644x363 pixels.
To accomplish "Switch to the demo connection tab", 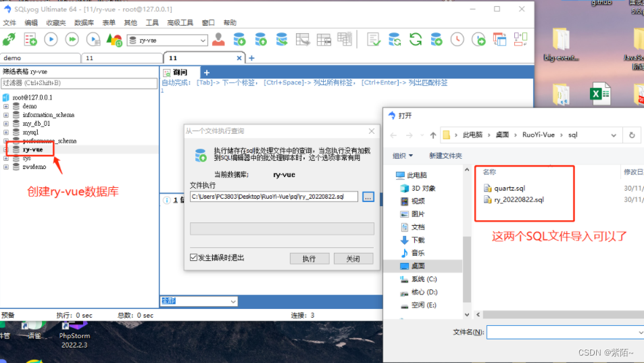I will [x=40, y=58].
